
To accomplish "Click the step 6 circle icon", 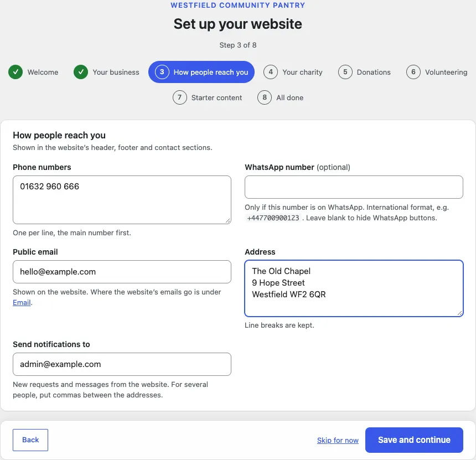I will (x=413, y=72).
